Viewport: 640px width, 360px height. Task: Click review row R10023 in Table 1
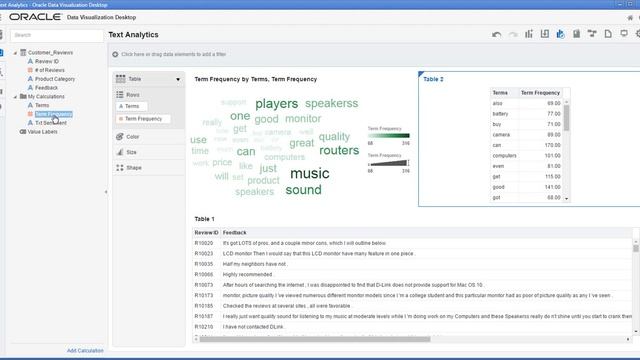tap(412, 254)
